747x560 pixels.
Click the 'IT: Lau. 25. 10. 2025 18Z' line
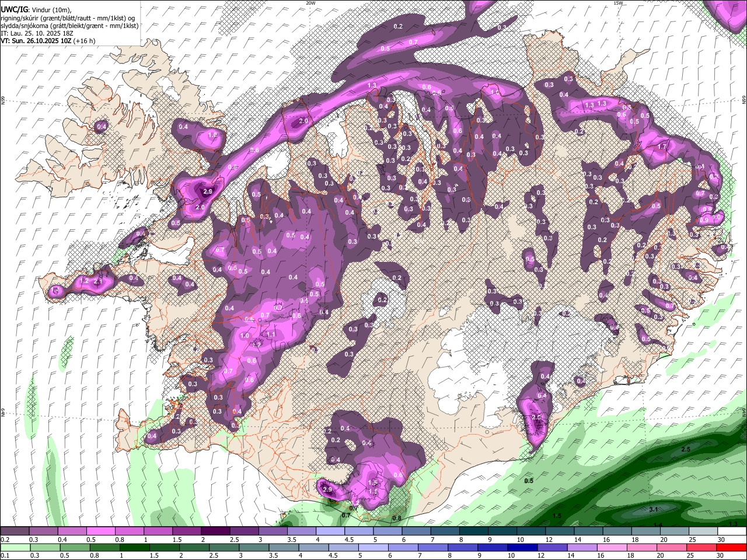click(38, 33)
